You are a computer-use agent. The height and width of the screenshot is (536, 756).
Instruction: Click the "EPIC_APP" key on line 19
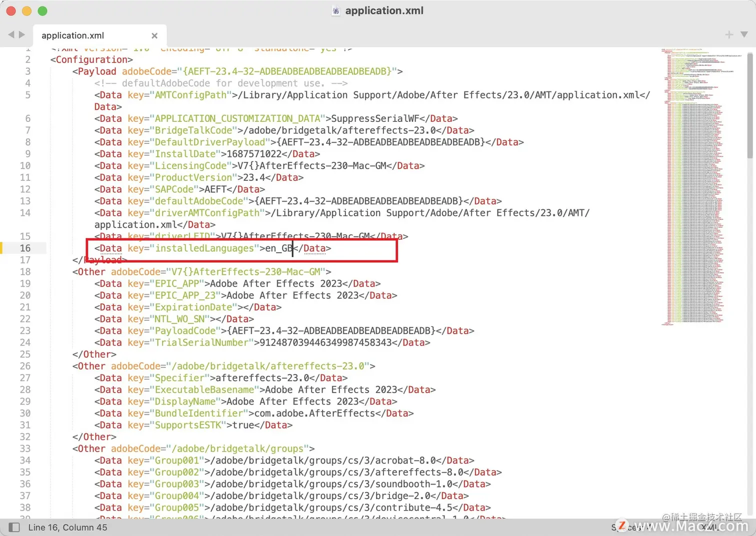click(x=177, y=284)
